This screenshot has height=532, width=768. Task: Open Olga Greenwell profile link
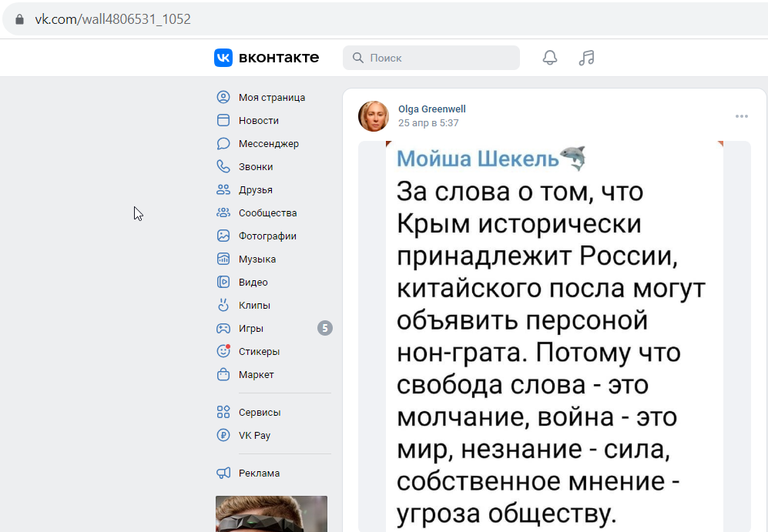431,109
